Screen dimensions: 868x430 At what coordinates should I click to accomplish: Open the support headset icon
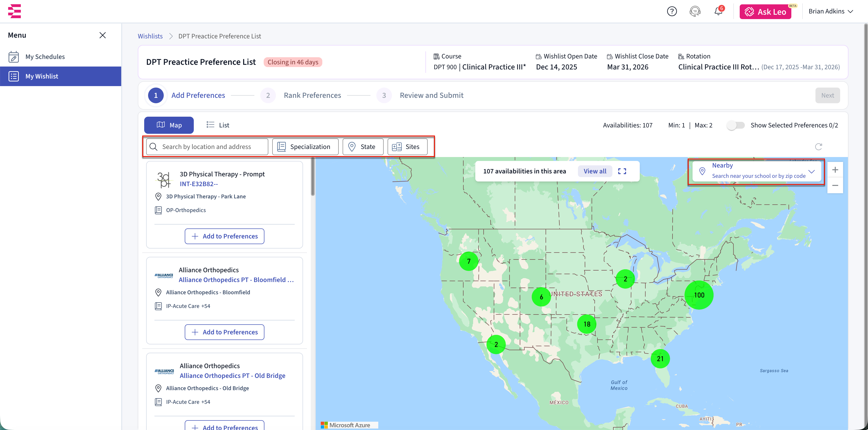(x=695, y=11)
